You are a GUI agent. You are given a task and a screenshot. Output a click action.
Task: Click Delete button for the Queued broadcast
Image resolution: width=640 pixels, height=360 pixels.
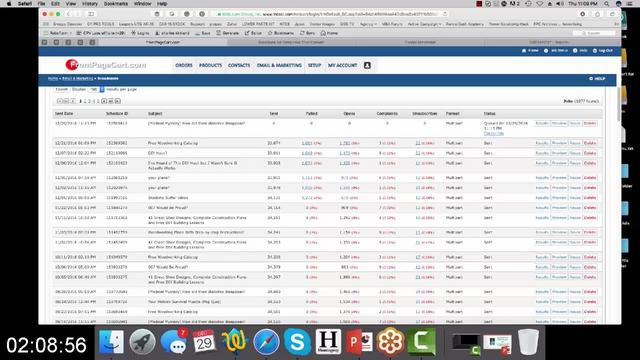pyautogui.click(x=590, y=123)
